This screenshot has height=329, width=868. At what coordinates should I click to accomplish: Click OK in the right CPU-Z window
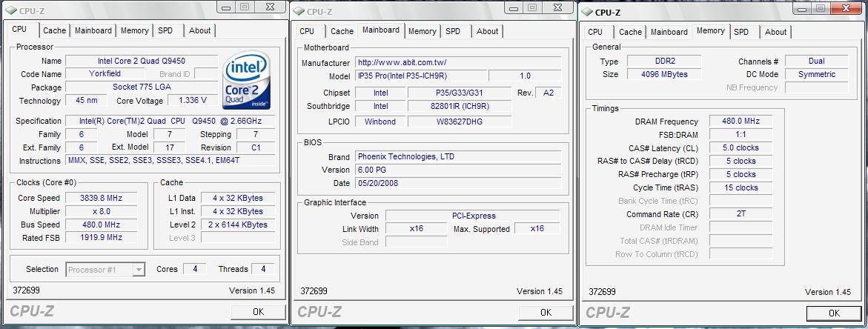pyautogui.click(x=834, y=313)
